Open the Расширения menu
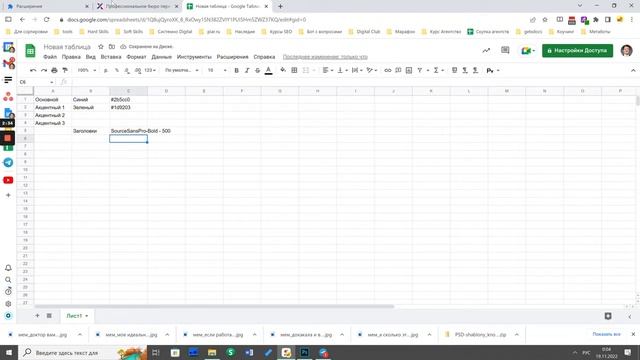Screen dimensions: 640x360 pos(233,57)
